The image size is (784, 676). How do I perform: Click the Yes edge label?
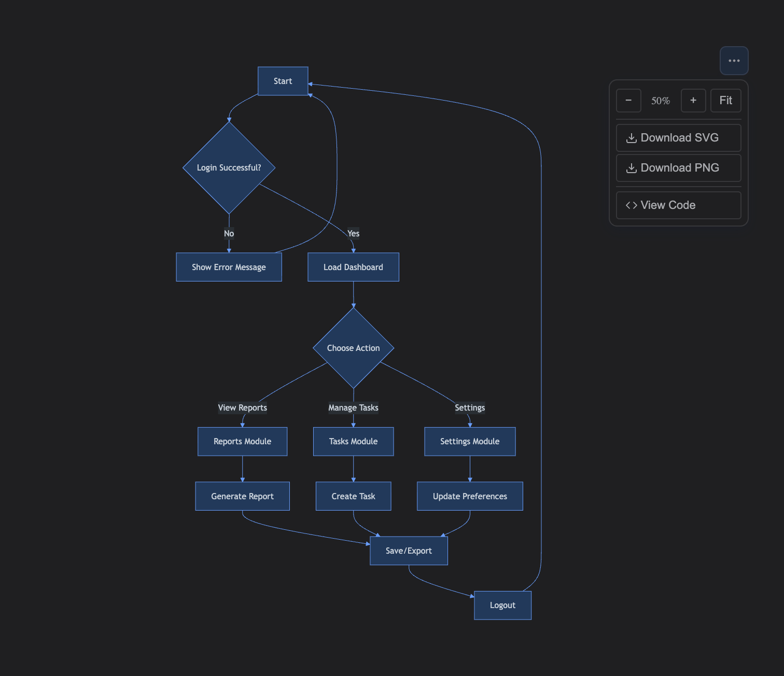coord(353,233)
